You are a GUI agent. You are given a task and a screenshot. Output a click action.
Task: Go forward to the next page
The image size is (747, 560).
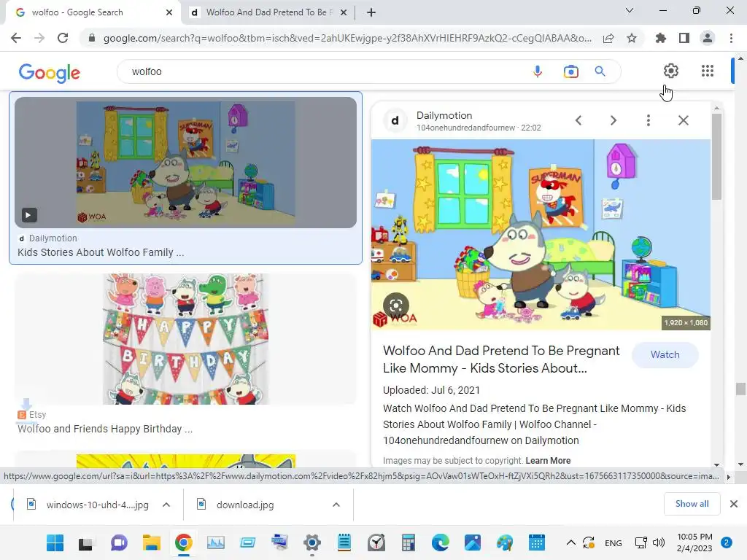(x=39, y=38)
